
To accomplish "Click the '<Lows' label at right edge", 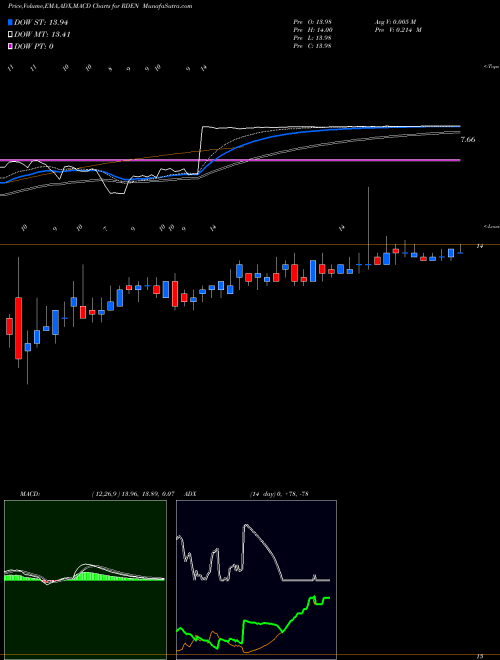I will pos(492,226).
